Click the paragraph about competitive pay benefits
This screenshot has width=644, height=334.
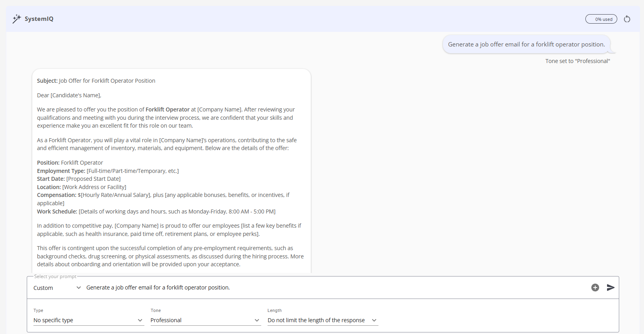[169, 230]
